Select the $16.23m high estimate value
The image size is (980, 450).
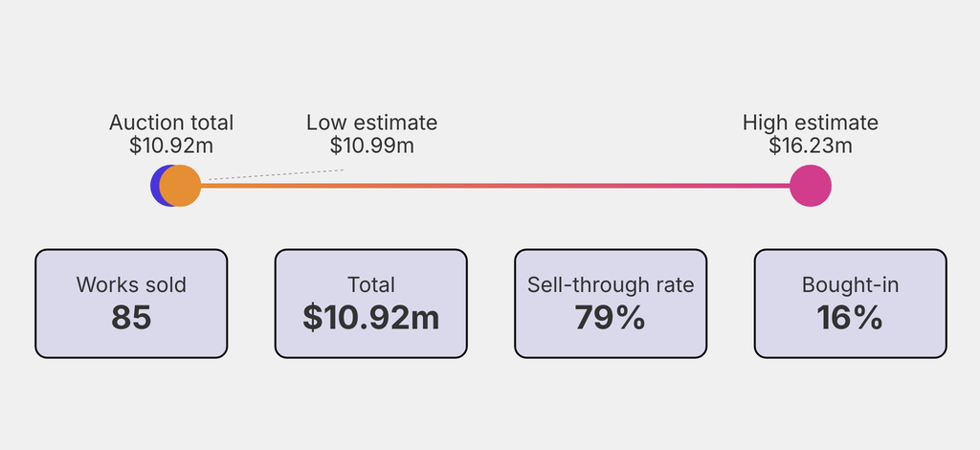pyautogui.click(x=811, y=146)
